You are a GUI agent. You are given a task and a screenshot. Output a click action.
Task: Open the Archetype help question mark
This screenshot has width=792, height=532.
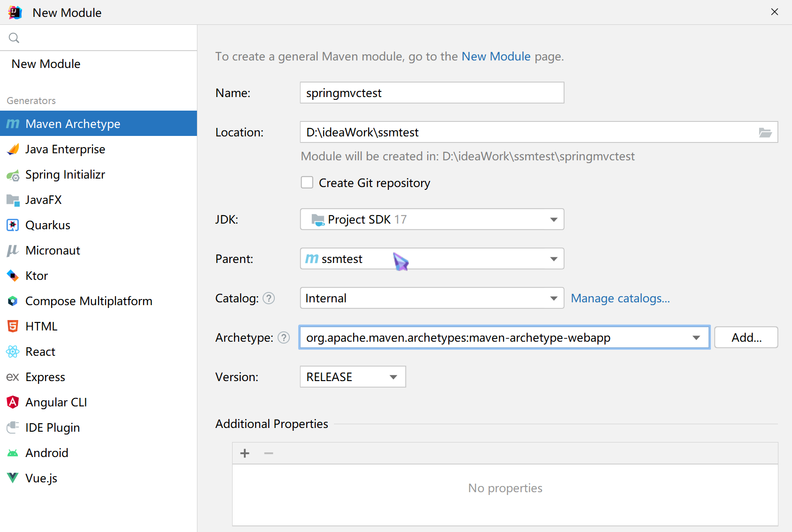[x=284, y=337]
